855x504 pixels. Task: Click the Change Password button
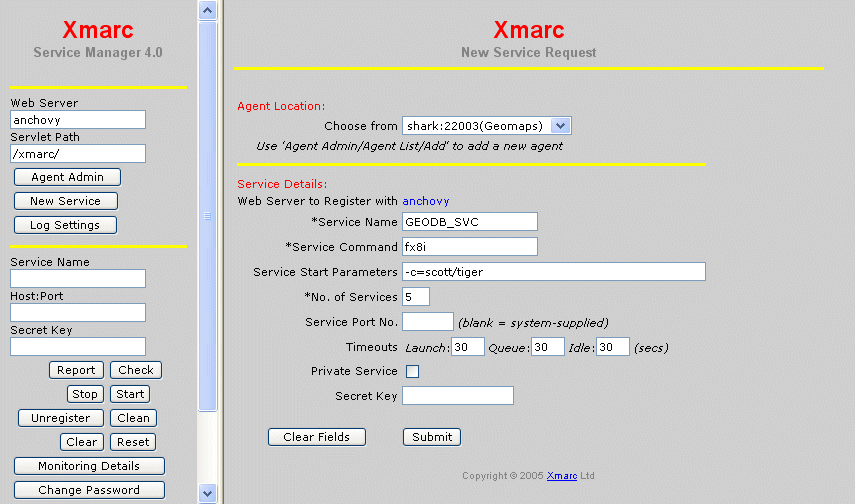coord(89,490)
